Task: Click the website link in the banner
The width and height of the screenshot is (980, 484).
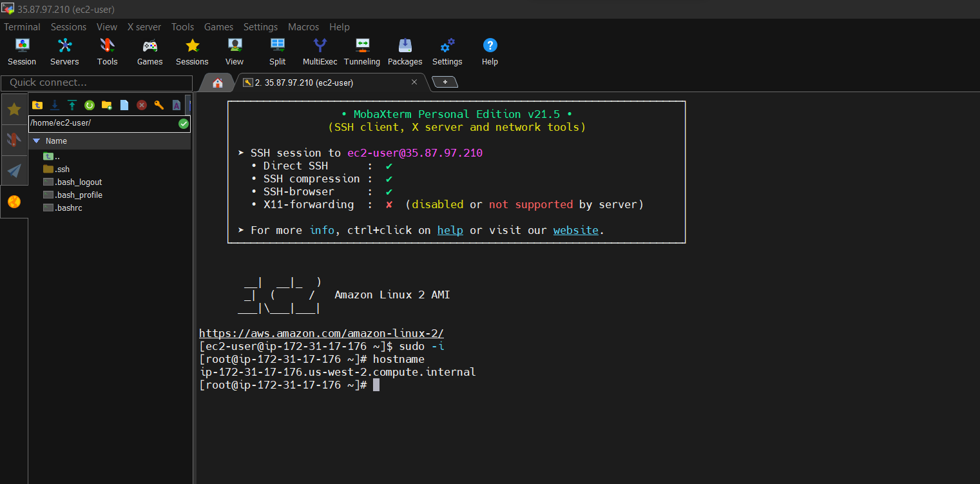Action: (576, 230)
